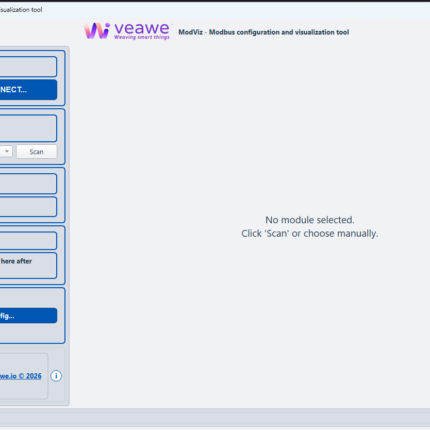This screenshot has width=430, height=430.
Task: Click the blue button ending in 'fig...'
Action: click(28, 315)
